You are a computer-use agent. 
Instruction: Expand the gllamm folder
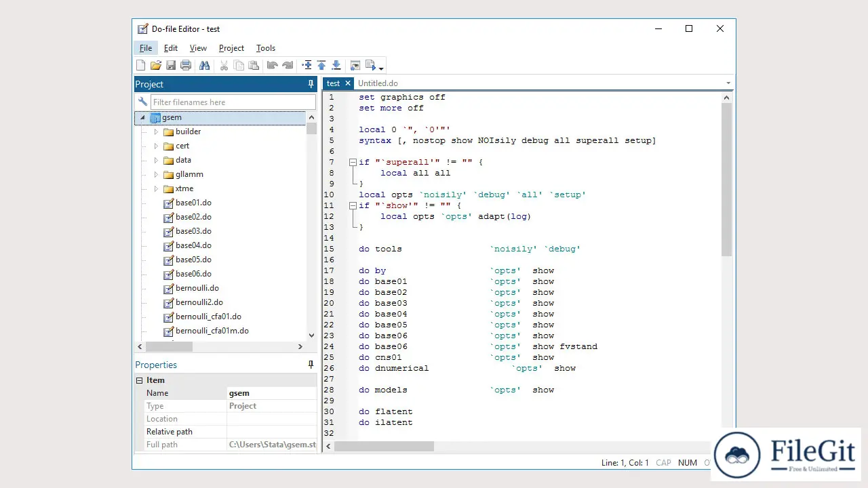tap(156, 174)
